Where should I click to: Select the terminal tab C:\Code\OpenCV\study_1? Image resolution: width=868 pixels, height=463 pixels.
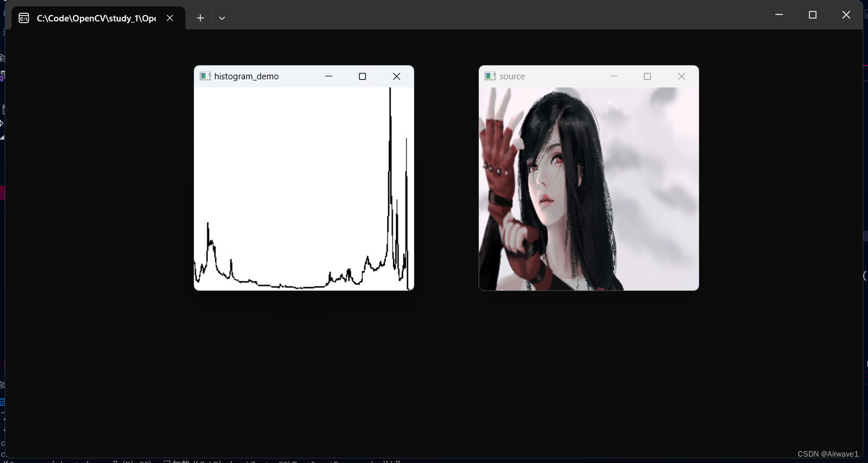click(x=98, y=18)
